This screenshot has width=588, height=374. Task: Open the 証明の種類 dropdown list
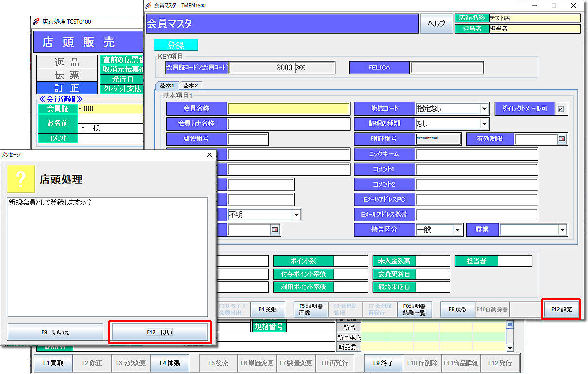tap(484, 124)
